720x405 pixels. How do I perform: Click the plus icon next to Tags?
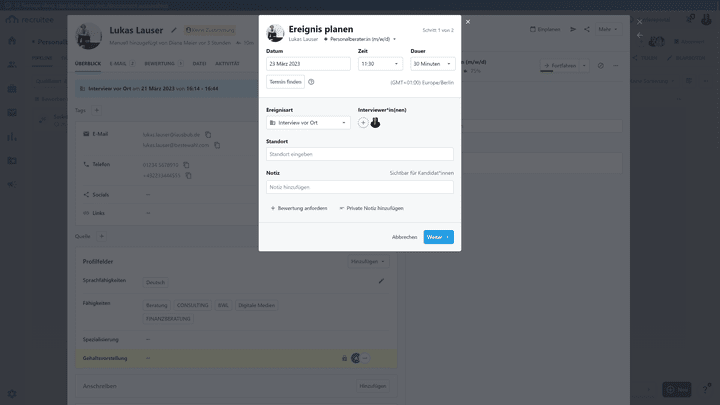tap(96, 110)
